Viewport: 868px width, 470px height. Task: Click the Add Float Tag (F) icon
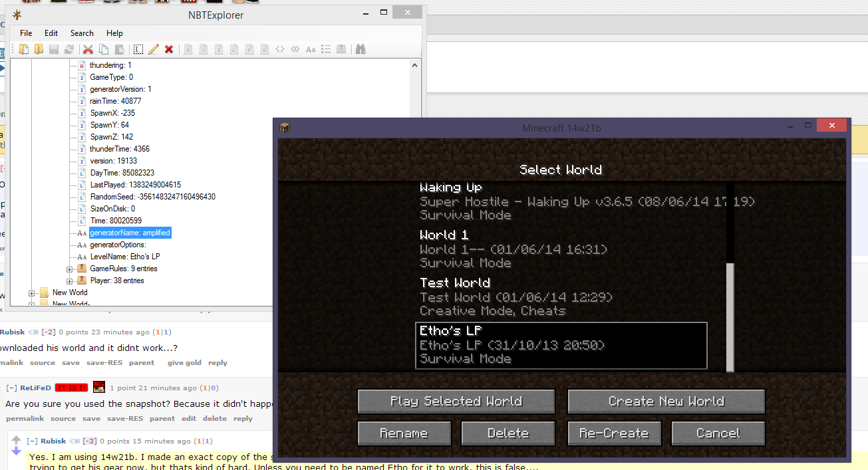tap(249, 49)
